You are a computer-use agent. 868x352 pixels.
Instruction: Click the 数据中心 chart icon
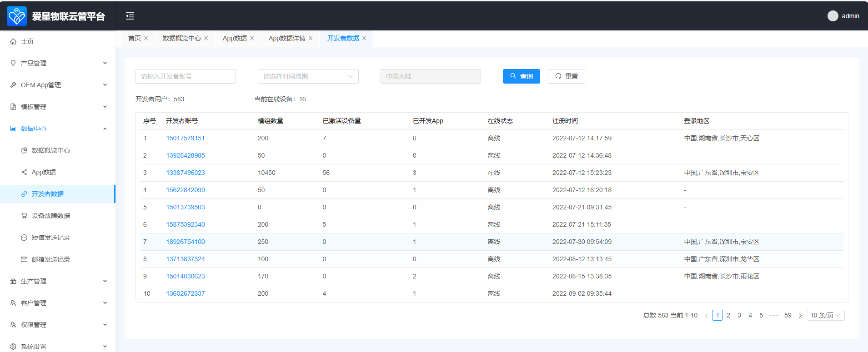pyautogui.click(x=13, y=129)
